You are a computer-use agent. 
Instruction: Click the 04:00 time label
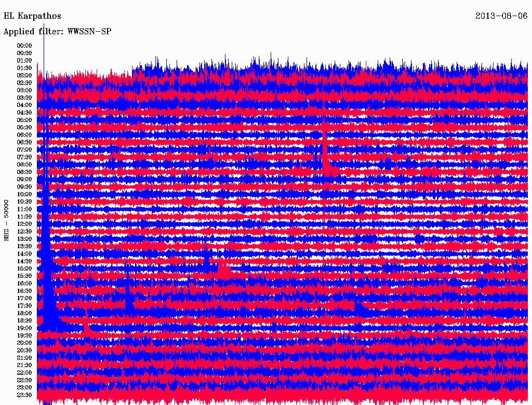[24, 105]
